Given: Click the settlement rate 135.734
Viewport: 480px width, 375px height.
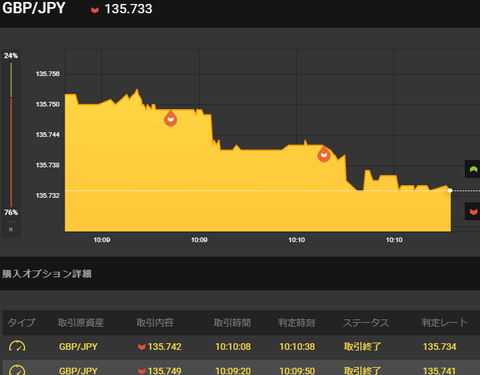Looking at the screenshot, I should click(x=439, y=347).
